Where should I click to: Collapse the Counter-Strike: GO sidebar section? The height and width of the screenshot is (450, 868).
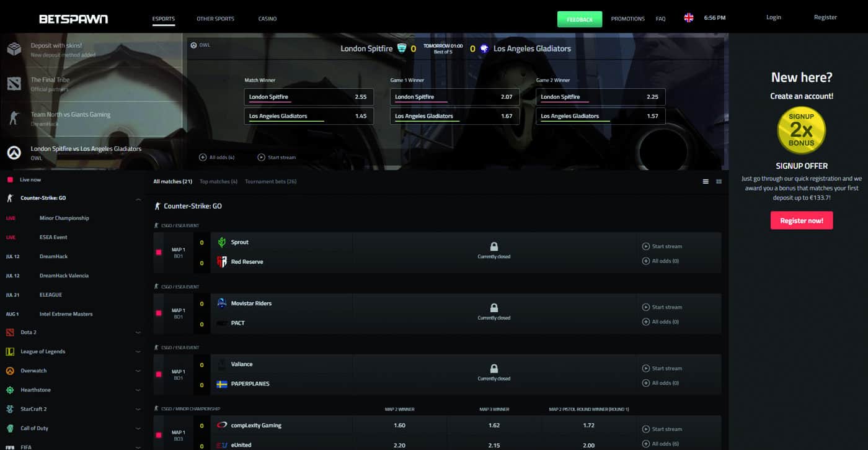click(x=138, y=199)
